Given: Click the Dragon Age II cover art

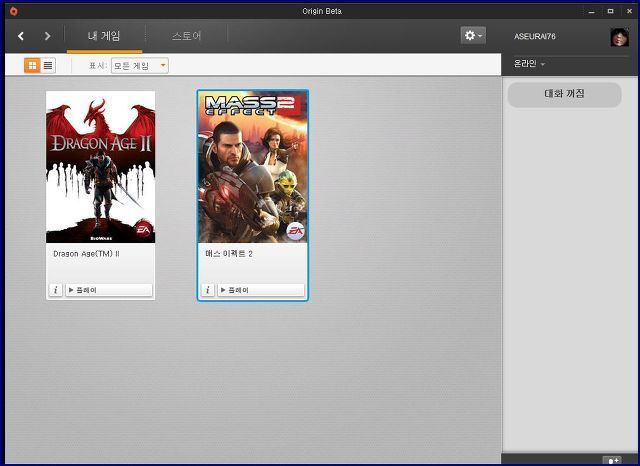Looking at the screenshot, I should tap(100, 167).
